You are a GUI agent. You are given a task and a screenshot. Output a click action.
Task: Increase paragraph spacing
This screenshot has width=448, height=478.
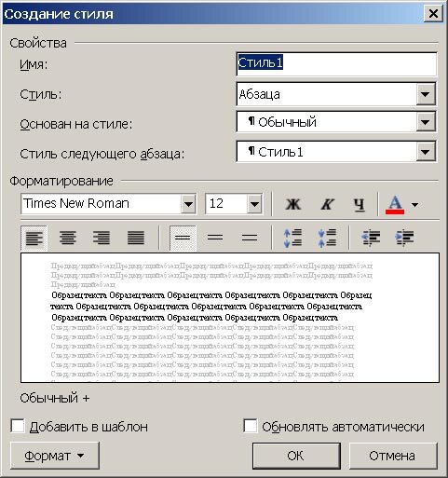click(292, 239)
